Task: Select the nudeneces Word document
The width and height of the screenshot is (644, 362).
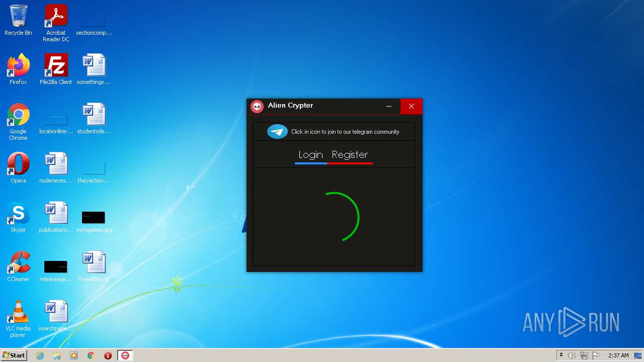Action: pos(56,168)
